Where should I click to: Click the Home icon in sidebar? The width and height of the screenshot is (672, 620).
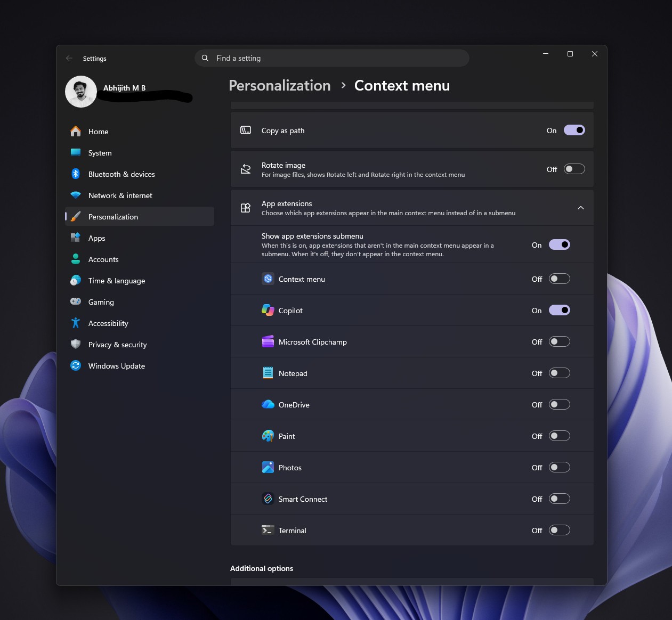coord(76,131)
